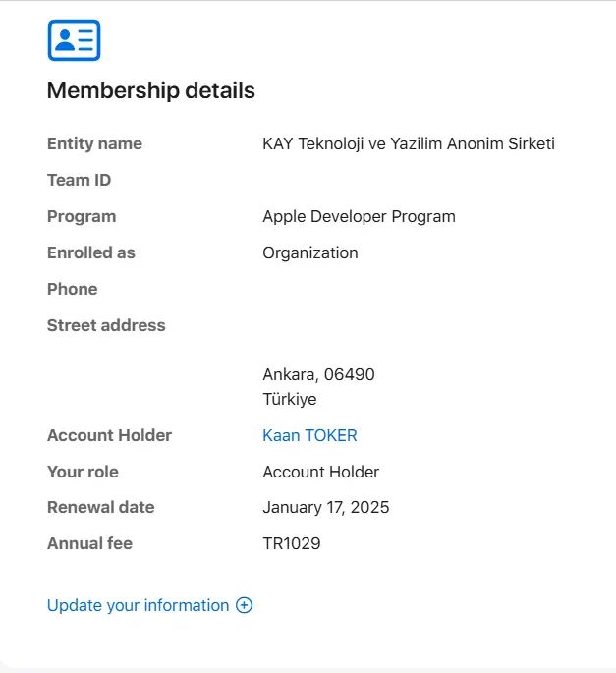Click the Apple Developer Program value
This screenshot has width=616, height=673.
(359, 217)
